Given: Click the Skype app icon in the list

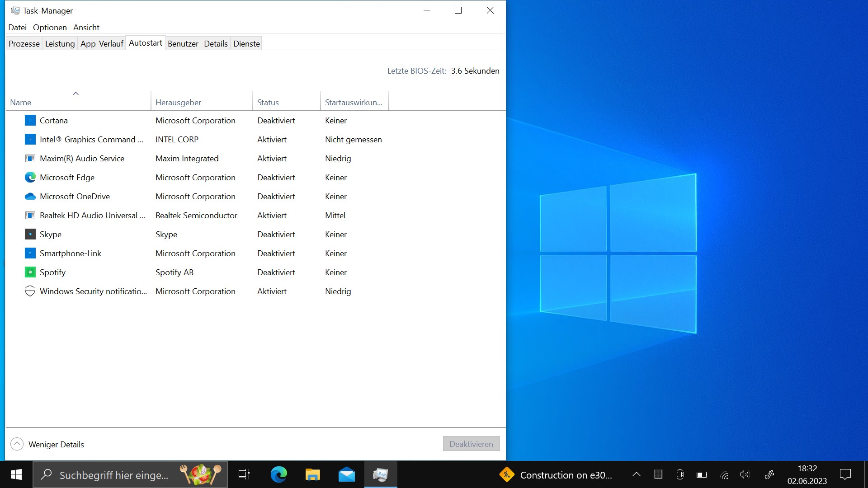Looking at the screenshot, I should [30, 235].
